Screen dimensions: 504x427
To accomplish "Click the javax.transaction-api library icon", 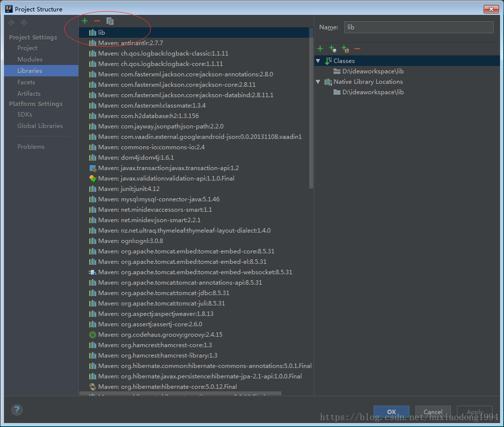I will (93, 168).
